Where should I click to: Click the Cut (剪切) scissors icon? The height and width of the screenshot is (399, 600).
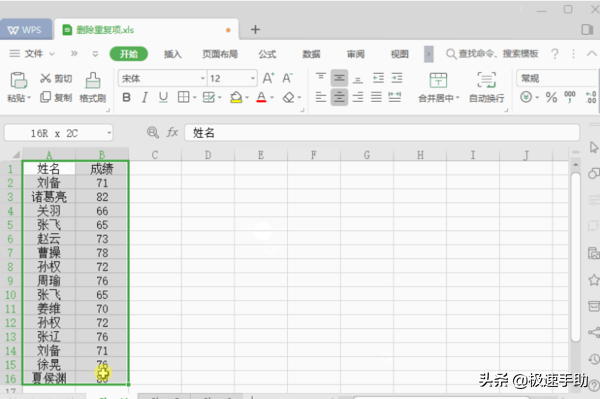tap(46, 78)
